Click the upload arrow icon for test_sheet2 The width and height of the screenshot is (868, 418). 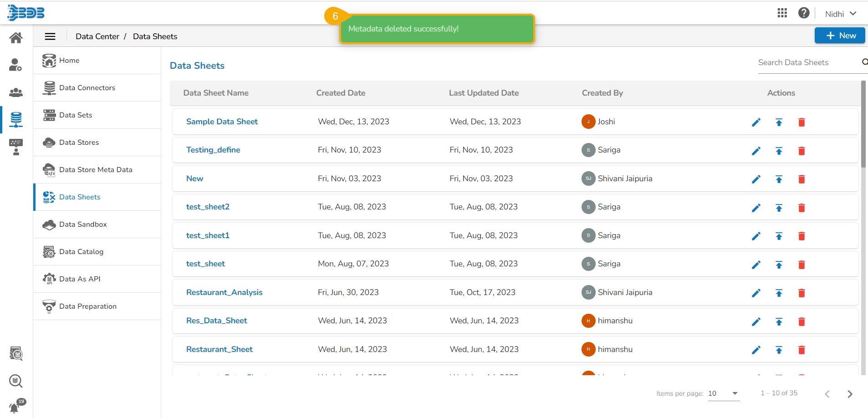point(779,208)
